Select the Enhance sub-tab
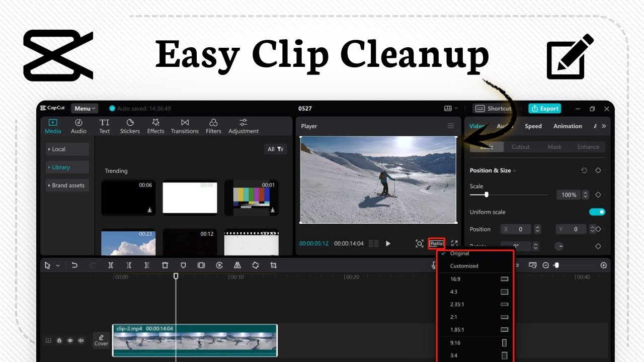The height and width of the screenshot is (362, 644). click(x=588, y=147)
